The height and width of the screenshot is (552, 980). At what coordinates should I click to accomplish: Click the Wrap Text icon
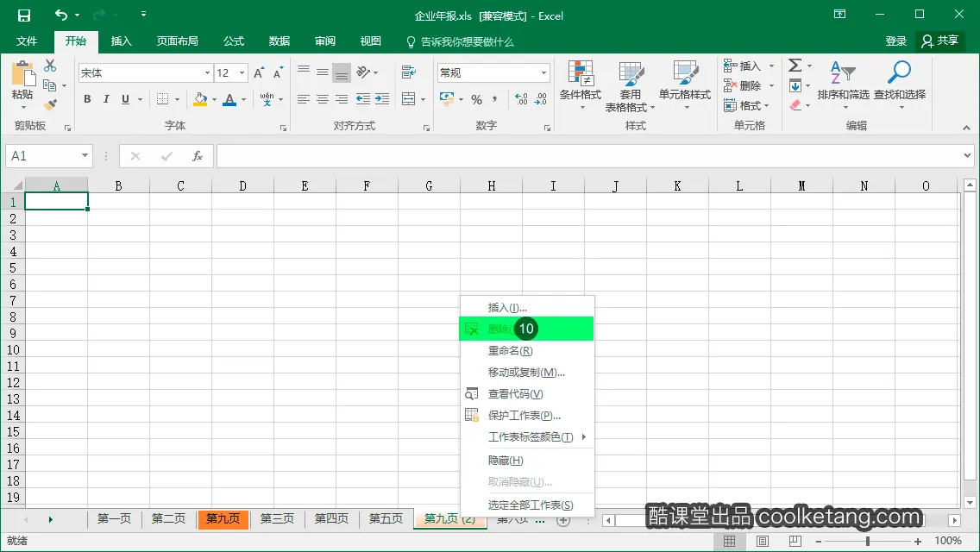[409, 72]
